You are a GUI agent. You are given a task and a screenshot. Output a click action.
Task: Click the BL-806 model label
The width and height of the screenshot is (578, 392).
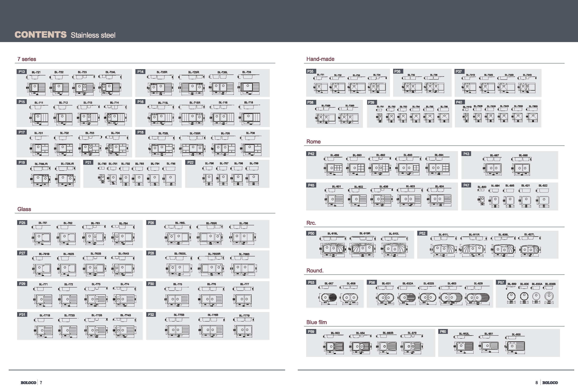pyautogui.click(x=384, y=187)
